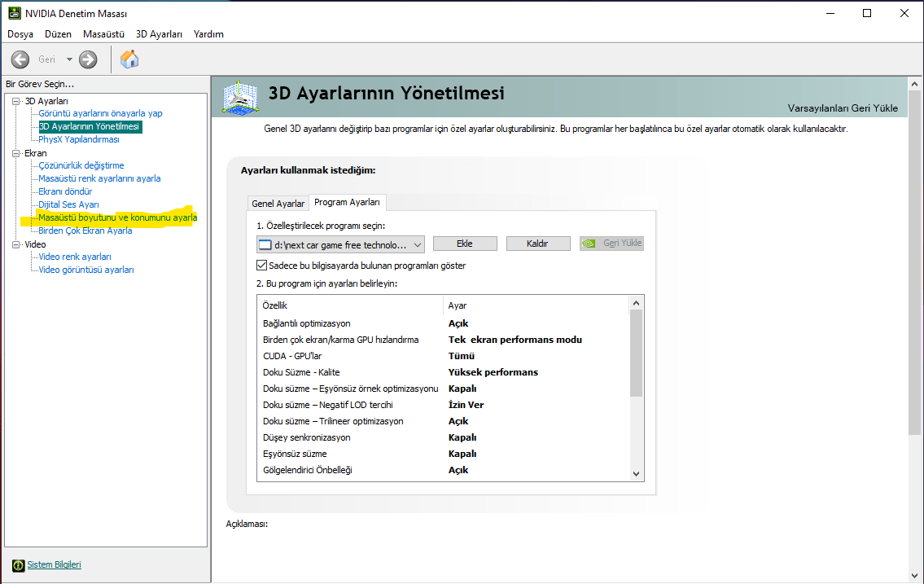Open the 3D Ayarları menu
This screenshot has width=924, height=584.
click(x=159, y=34)
